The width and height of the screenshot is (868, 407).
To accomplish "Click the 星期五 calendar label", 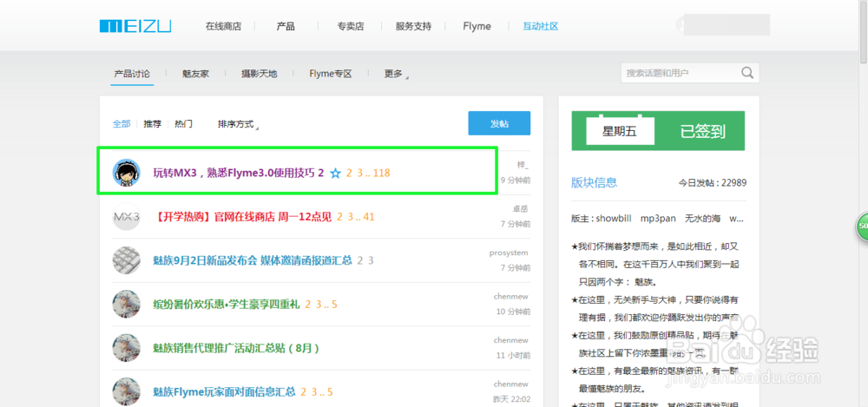I will pyautogui.click(x=620, y=131).
